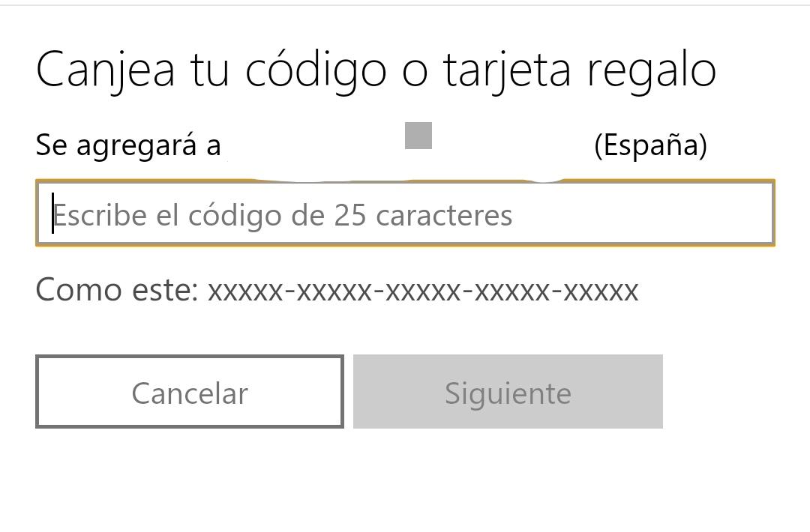Click the small gray square placeholder icon
Viewport: 810px width, 532px height.
click(418, 136)
